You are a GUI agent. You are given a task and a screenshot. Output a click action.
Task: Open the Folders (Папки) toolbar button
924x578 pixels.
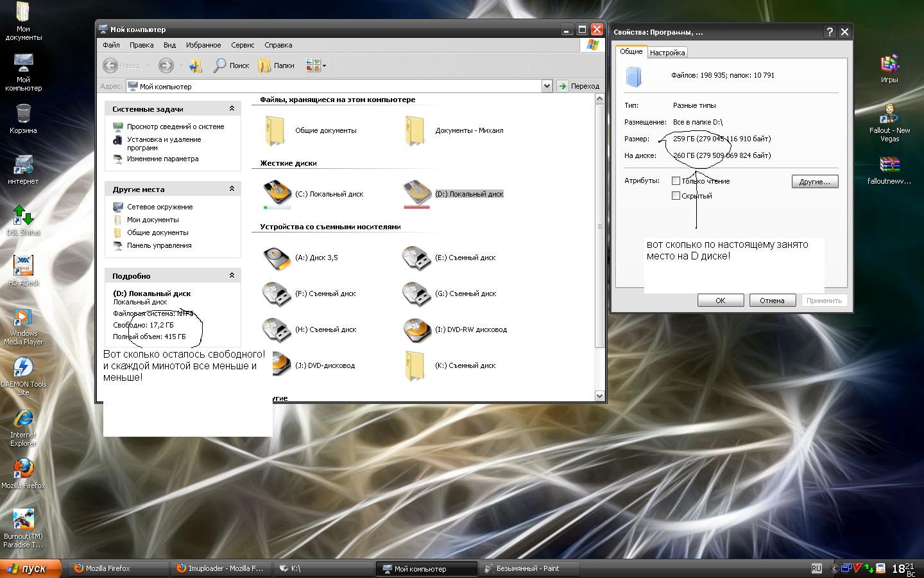(x=276, y=66)
